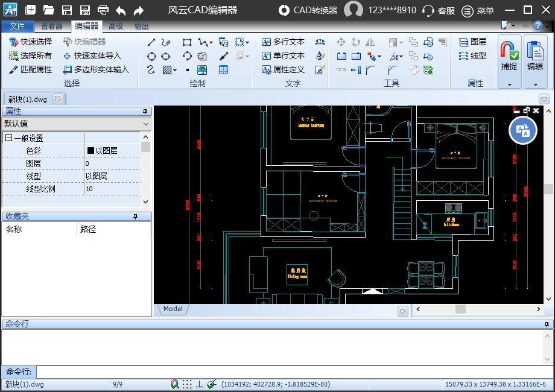Insert a raster image with palm-tree icon

tap(202, 70)
